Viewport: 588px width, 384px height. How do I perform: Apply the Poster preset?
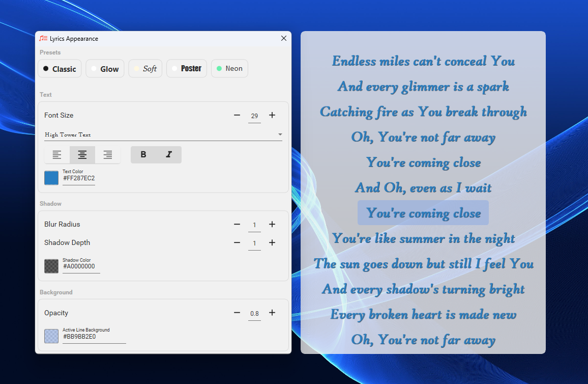click(186, 69)
